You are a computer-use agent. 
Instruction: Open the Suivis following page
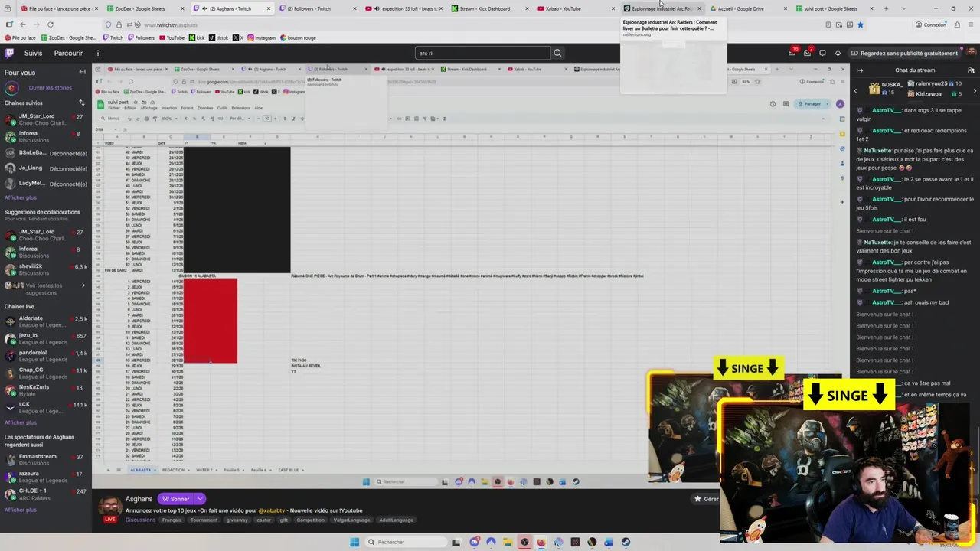point(33,53)
